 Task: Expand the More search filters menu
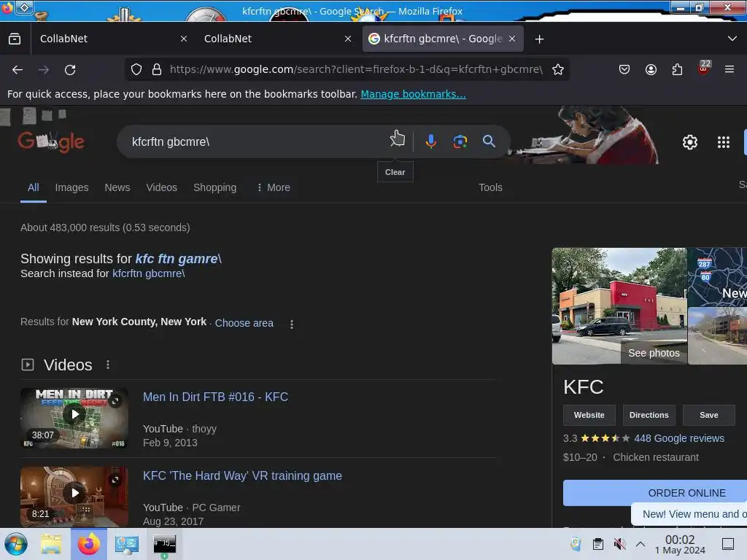[274, 187]
